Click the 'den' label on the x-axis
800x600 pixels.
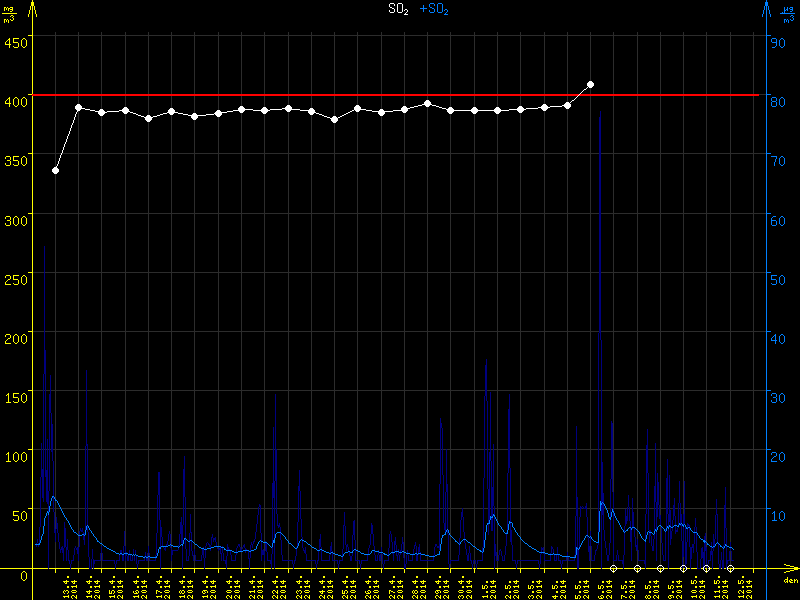click(x=788, y=580)
